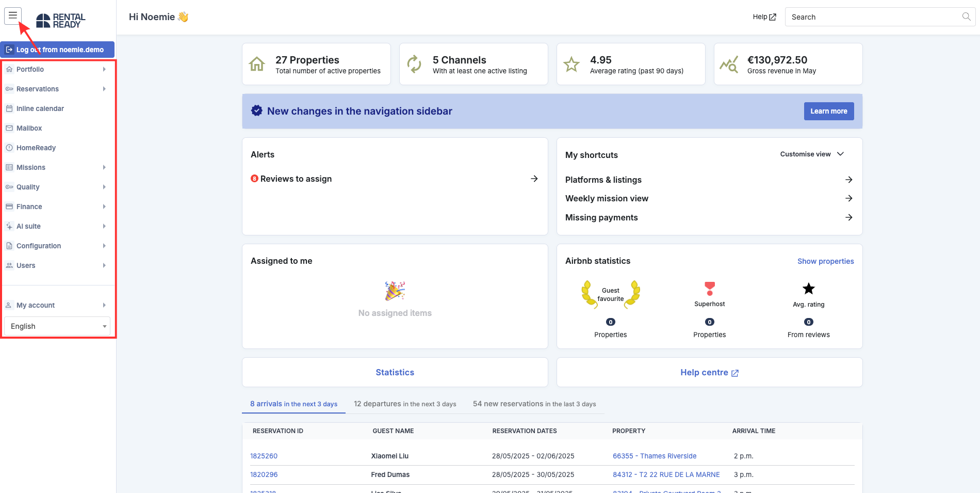Click arrow beside Weekly mission view
Viewport: 980px width, 493px height.
click(848, 198)
